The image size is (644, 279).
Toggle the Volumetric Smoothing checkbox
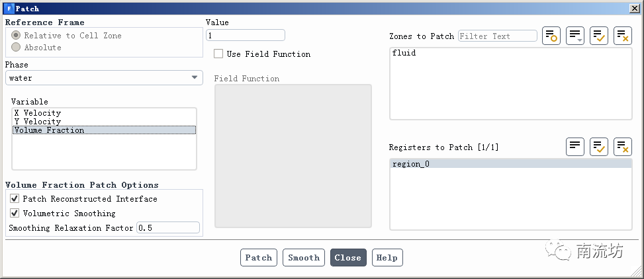[x=15, y=214]
